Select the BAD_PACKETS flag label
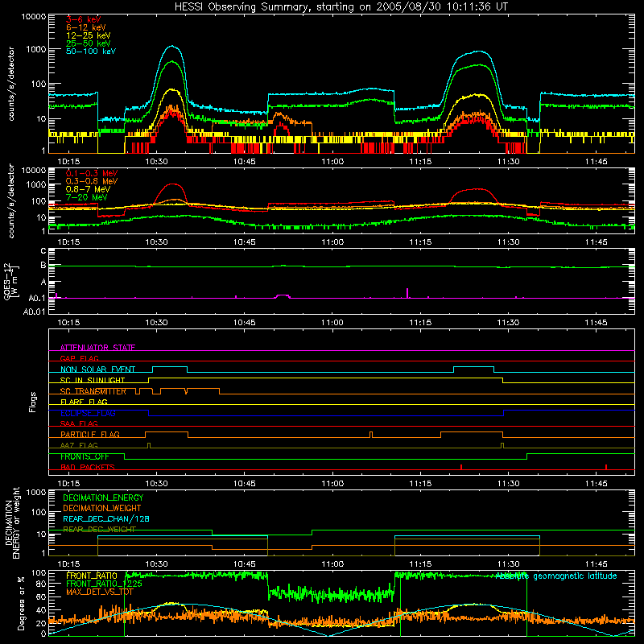The width and height of the screenshot is (644, 644). point(88,467)
